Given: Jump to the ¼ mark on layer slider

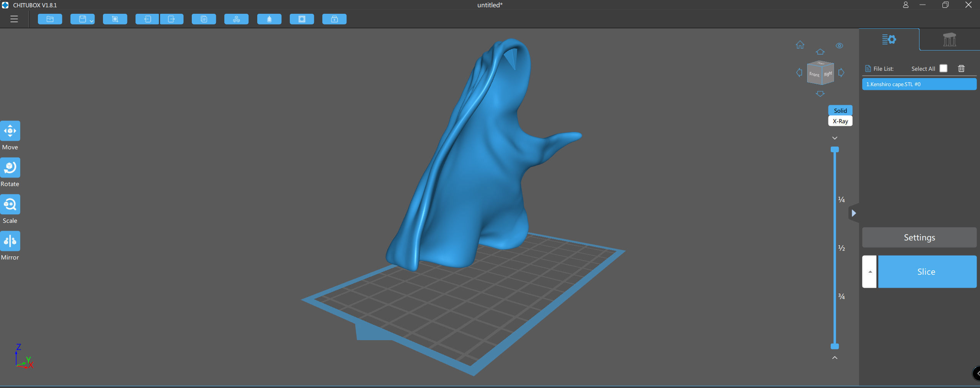Looking at the screenshot, I should click(841, 199).
